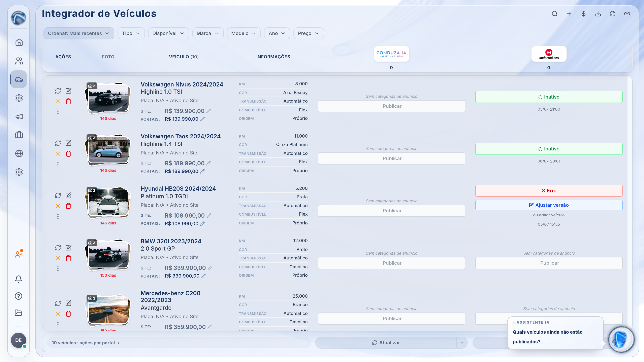Image resolution: width=644 pixels, height=362 pixels.
Task: Expand the Marca filter
Action: coord(208,33)
